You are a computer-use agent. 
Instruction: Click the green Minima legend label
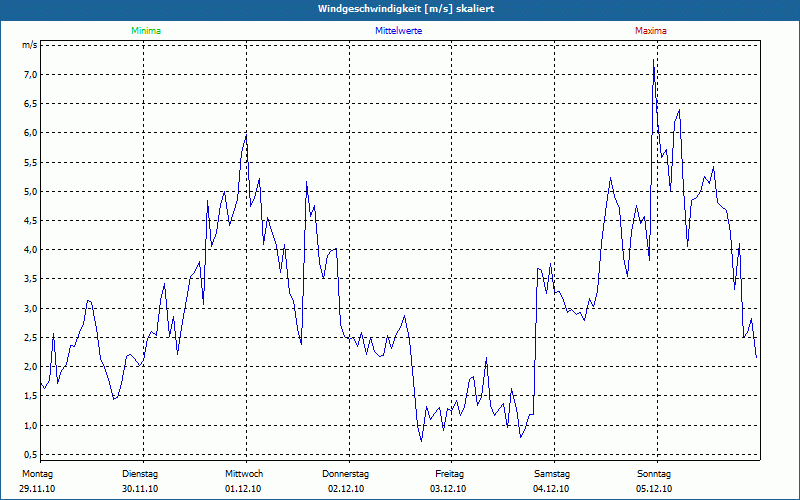[x=146, y=31]
